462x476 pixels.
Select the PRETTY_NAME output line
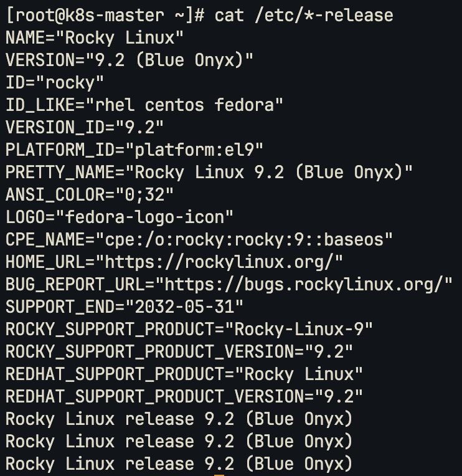point(209,172)
